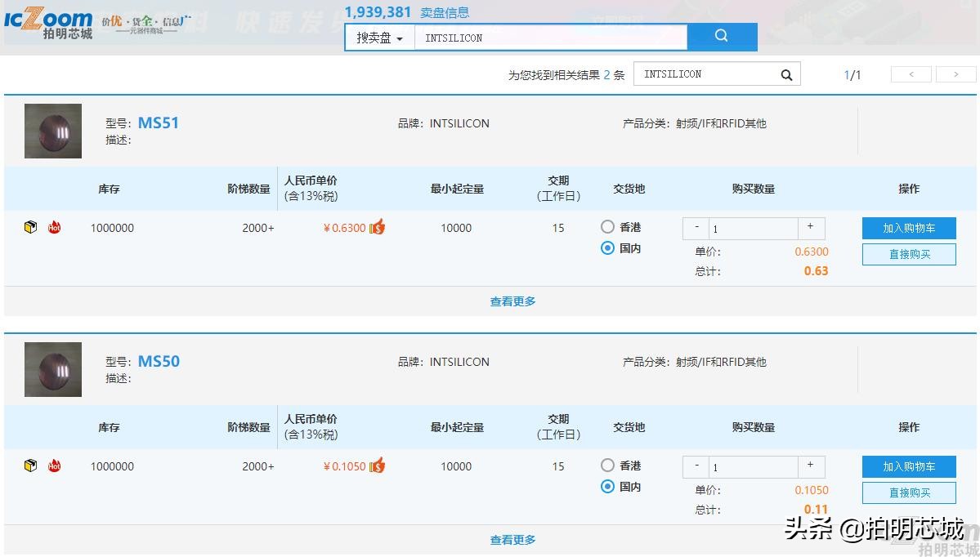
Task: Click 加入购物车 for MS51
Action: tap(908, 228)
